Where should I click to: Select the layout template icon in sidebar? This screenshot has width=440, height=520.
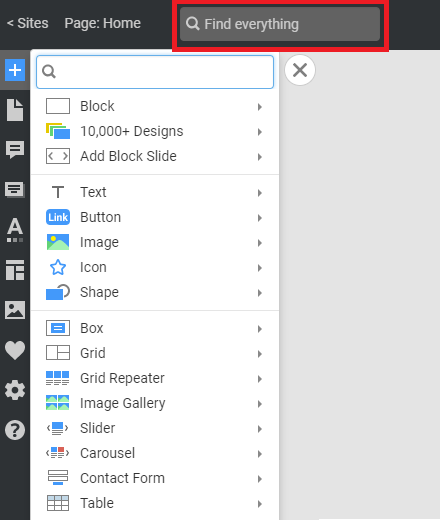pos(15,270)
